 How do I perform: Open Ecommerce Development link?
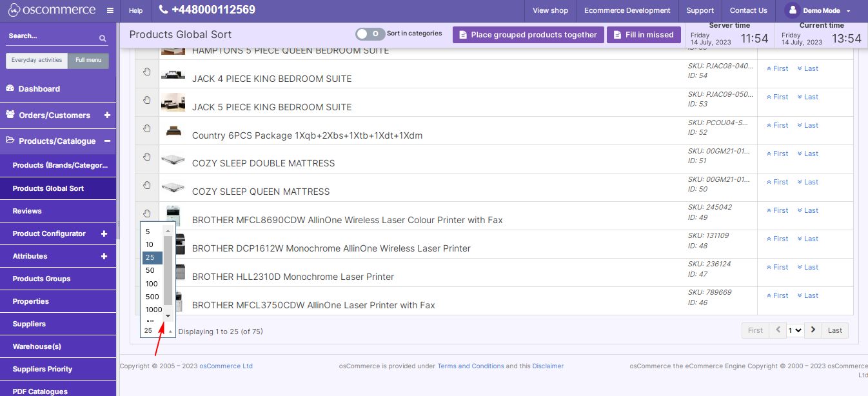627,10
